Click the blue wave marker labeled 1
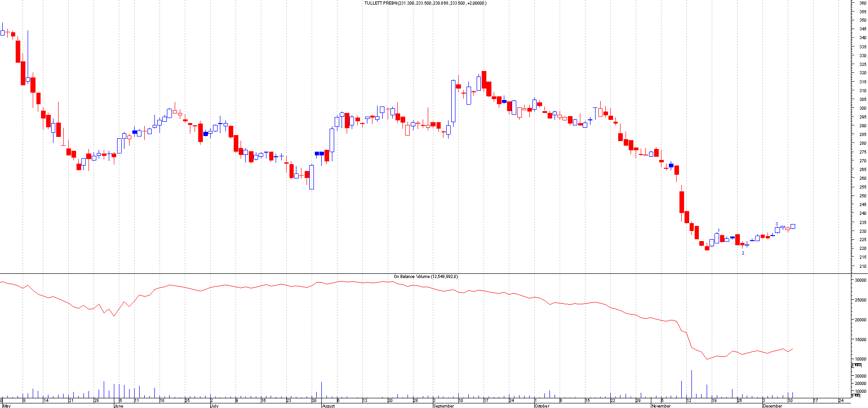 click(719, 231)
